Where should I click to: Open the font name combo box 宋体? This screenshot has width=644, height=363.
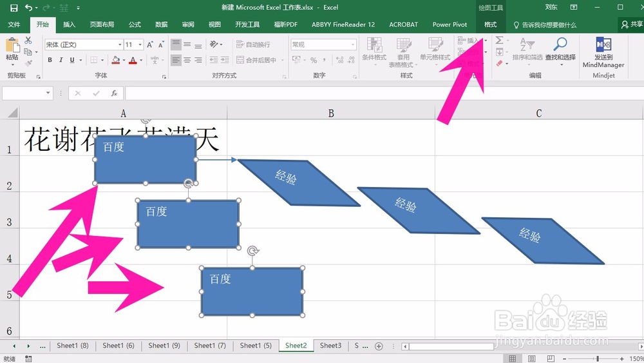[84, 44]
